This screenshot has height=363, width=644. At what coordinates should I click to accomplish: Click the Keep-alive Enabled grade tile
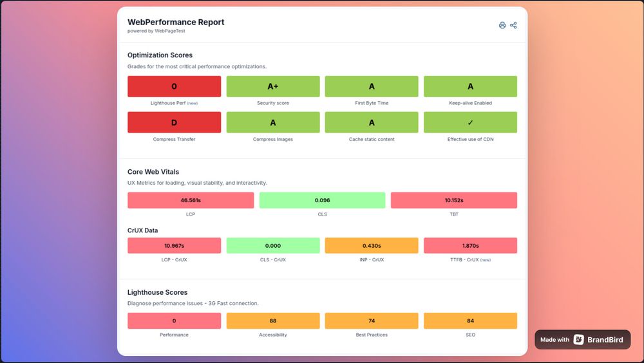tap(470, 86)
